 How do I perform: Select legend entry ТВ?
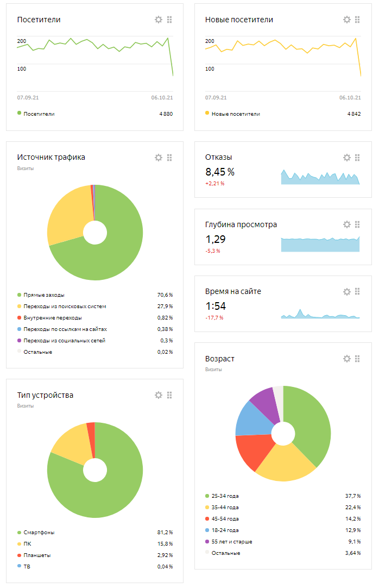27,567
